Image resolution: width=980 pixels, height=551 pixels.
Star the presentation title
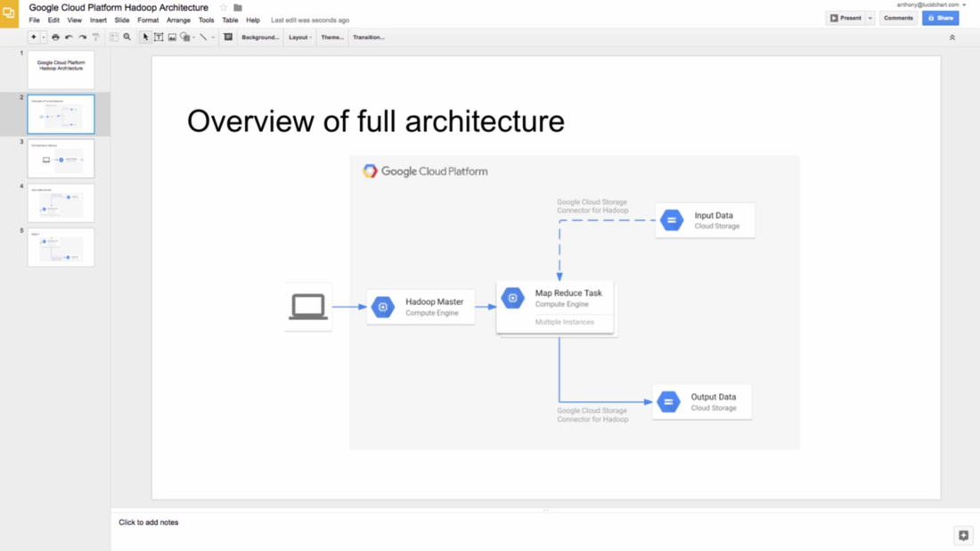(224, 7)
